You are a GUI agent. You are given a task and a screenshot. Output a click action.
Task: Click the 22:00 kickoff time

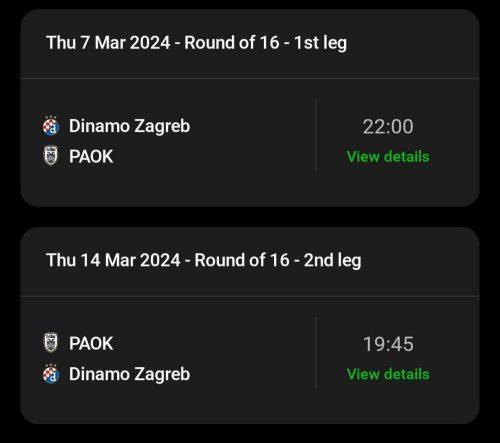[x=388, y=127]
